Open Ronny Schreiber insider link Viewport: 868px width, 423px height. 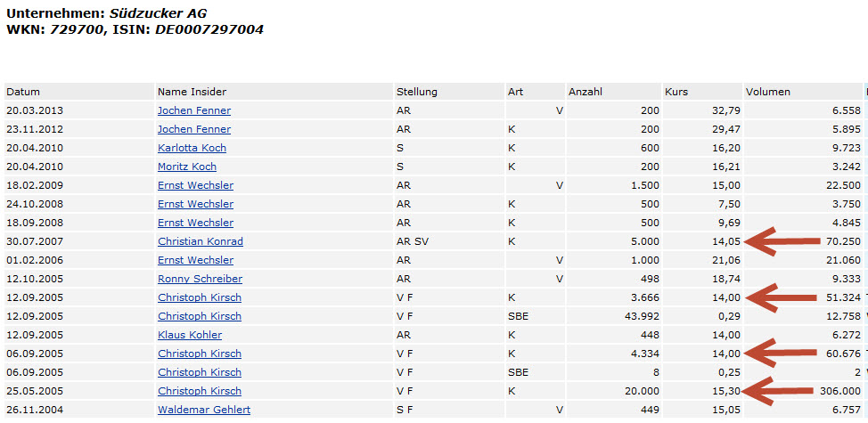pos(200,279)
